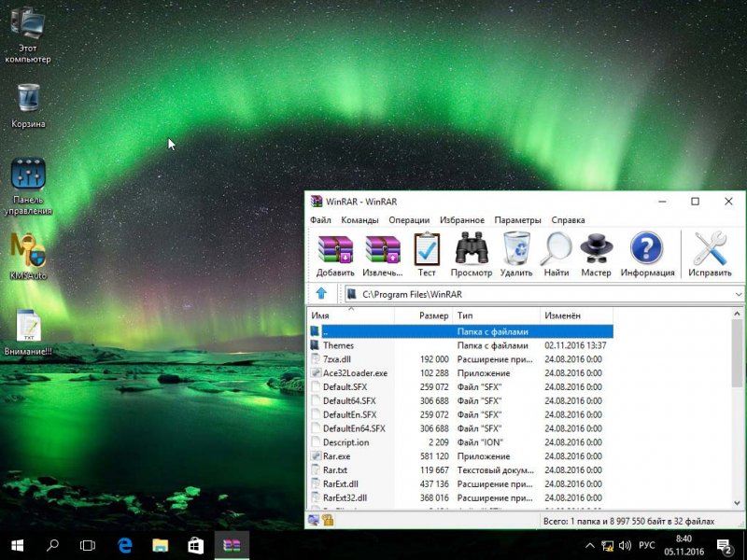Open the Store from taskbar
The height and width of the screenshot is (560, 747).
click(x=195, y=546)
